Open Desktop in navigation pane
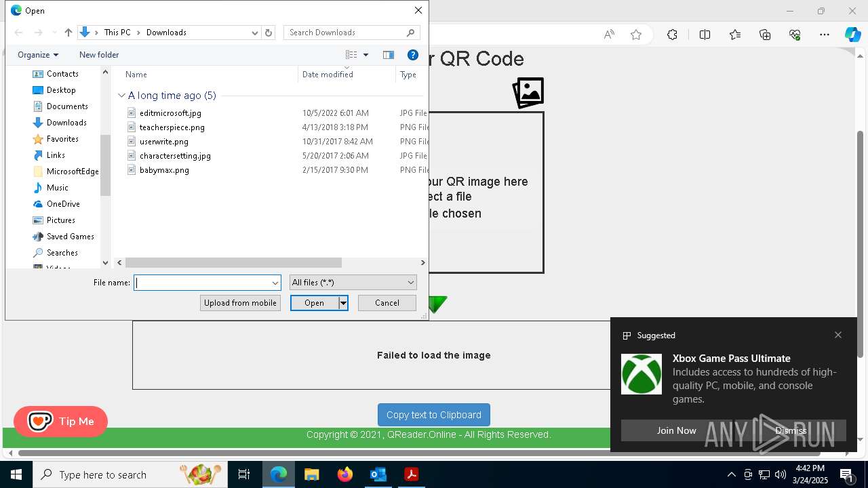Image resolution: width=868 pixels, height=488 pixels. 61,90
